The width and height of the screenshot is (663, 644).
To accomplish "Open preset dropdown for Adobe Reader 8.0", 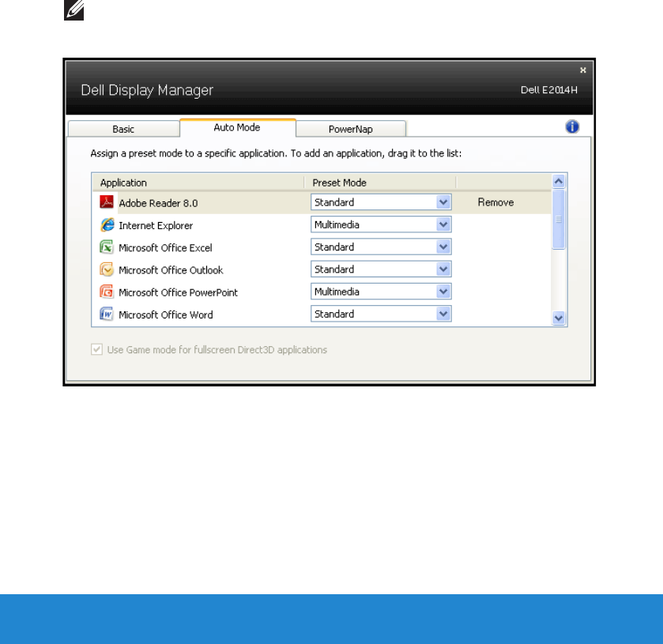I will [381, 202].
